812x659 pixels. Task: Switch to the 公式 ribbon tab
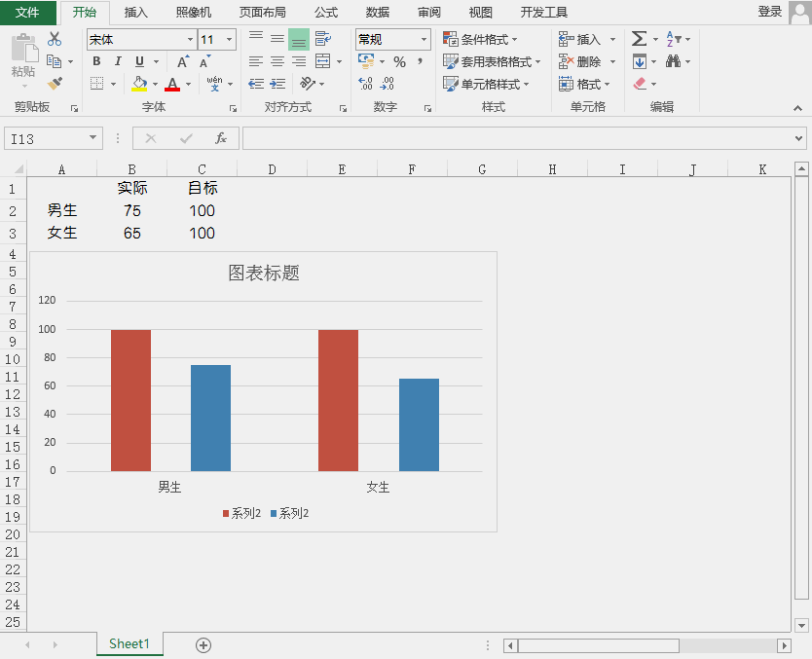[326, 12]
